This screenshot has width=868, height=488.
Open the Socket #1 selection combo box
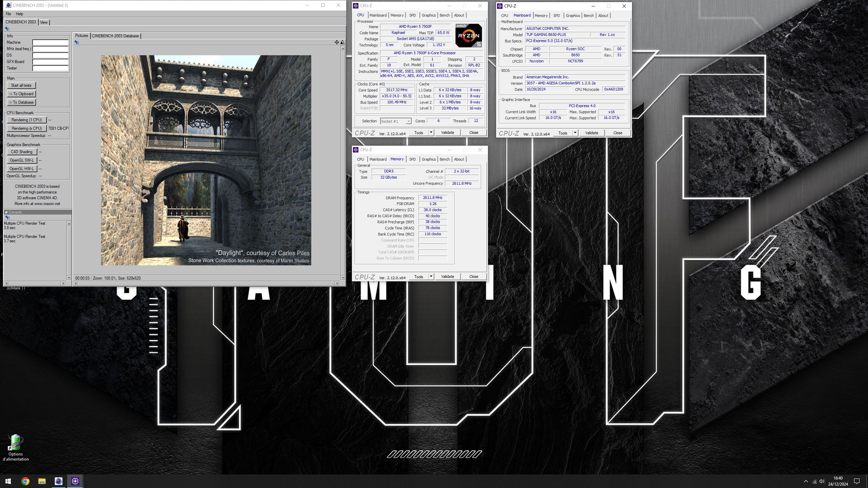click(x=396, y=121)
